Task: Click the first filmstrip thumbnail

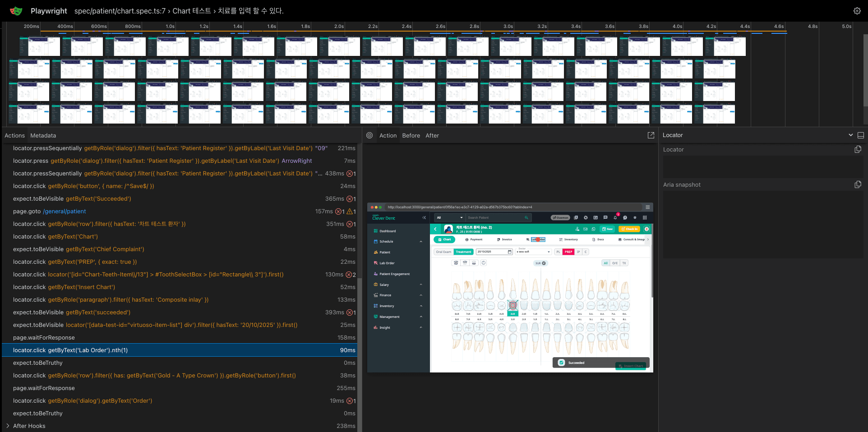Action: (40, 46)
